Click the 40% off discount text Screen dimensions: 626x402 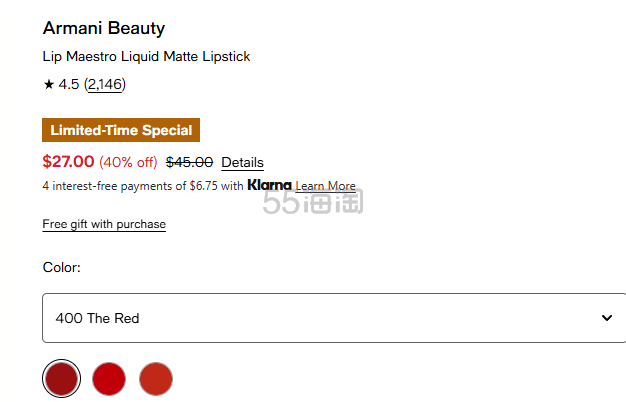point(129,162)
